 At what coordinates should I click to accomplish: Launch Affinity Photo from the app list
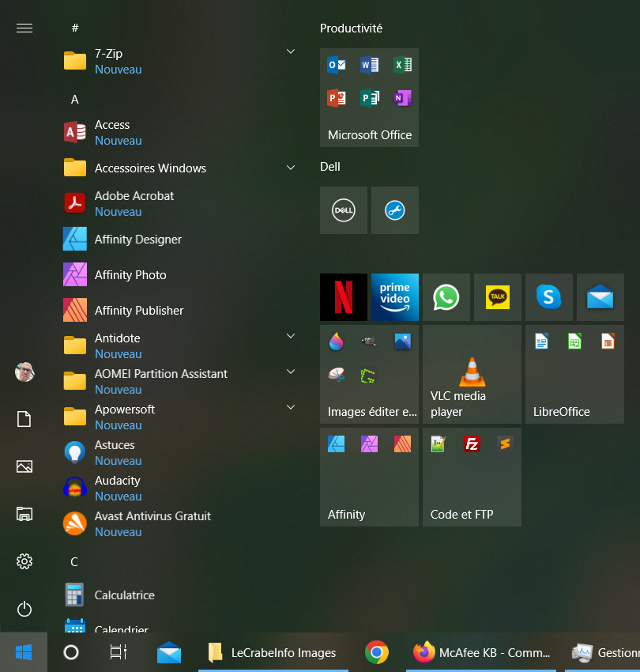179,274
